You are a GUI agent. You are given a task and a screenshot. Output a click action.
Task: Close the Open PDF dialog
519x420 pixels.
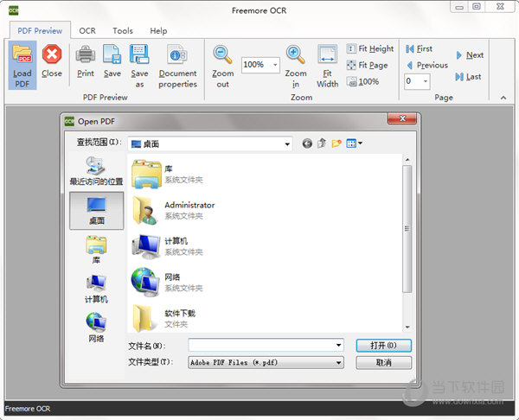click(x=402, y=118)
